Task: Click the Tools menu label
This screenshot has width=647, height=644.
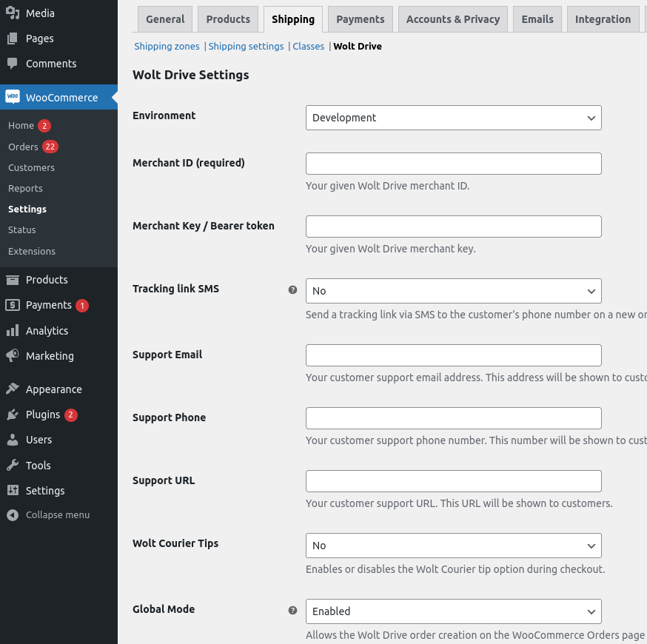Action: tap(38, 466)
